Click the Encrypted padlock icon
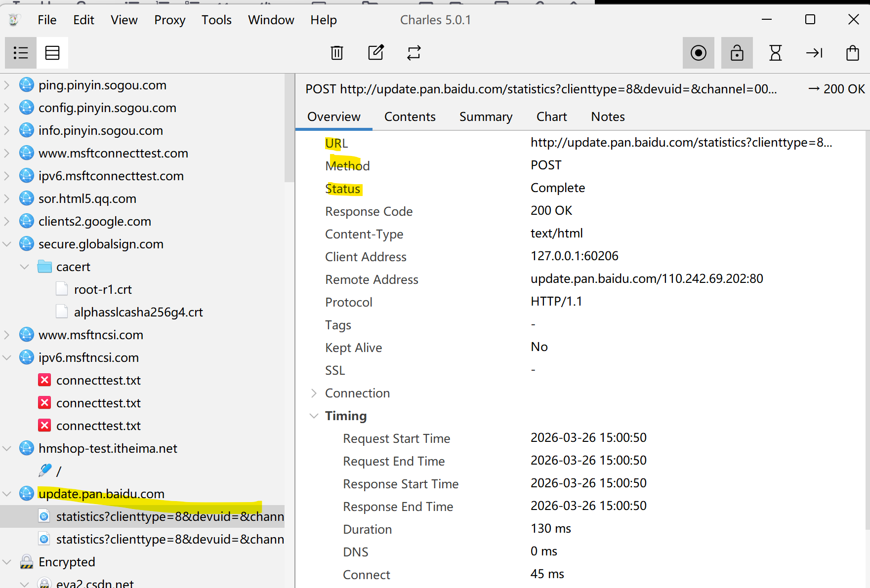The width and height of the screenshot is (870, 588). (x=27, y=562)
